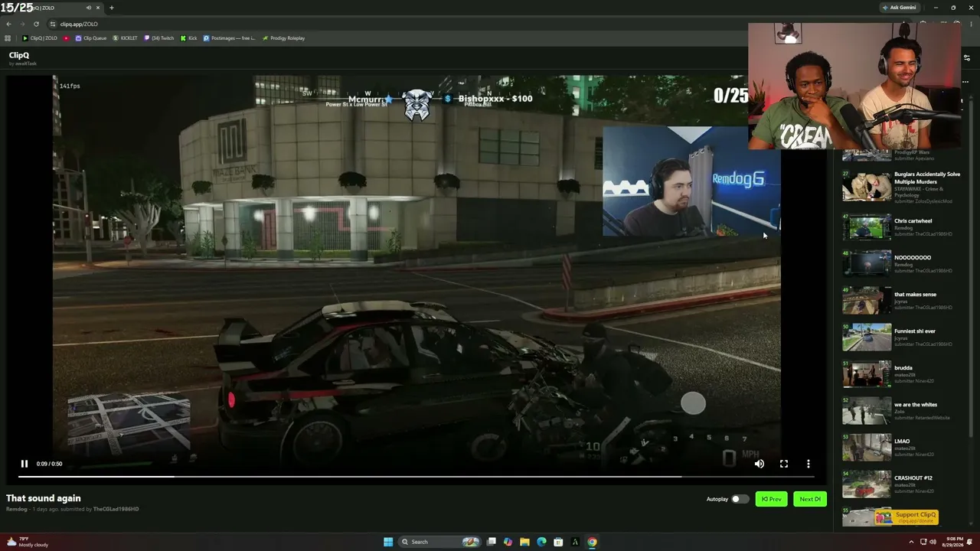Open the bookmarks apps grid icon
980x551 pixels.
coord(8,38)
